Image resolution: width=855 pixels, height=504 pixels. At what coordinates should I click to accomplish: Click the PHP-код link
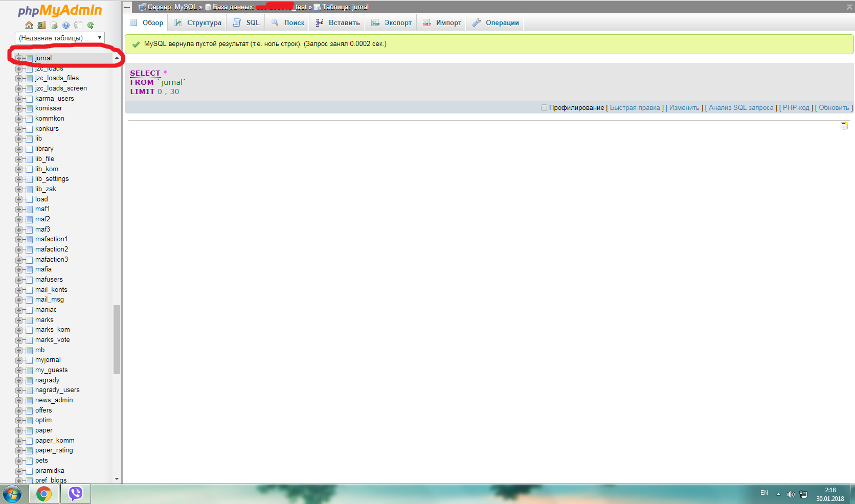tap(796, 107)
